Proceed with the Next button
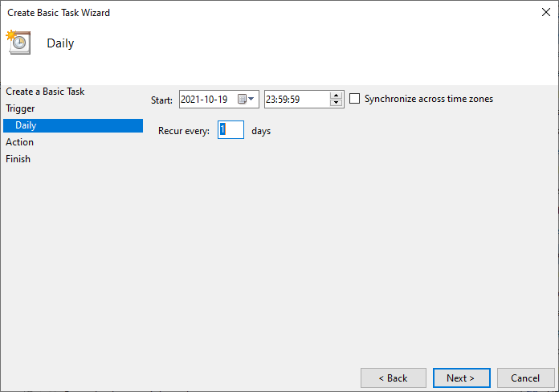559x392 pixels. point(460,378)
